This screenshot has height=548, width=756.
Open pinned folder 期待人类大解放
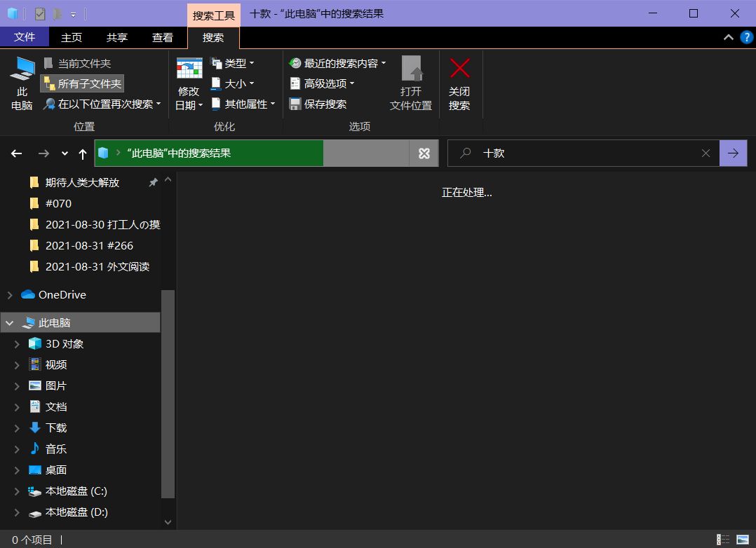[82, 182]
